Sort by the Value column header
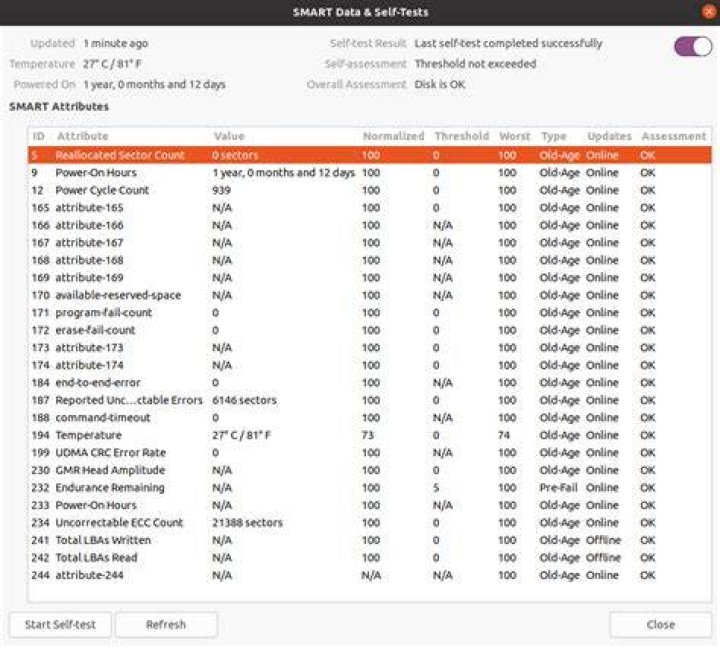 [x=229, y=136]
